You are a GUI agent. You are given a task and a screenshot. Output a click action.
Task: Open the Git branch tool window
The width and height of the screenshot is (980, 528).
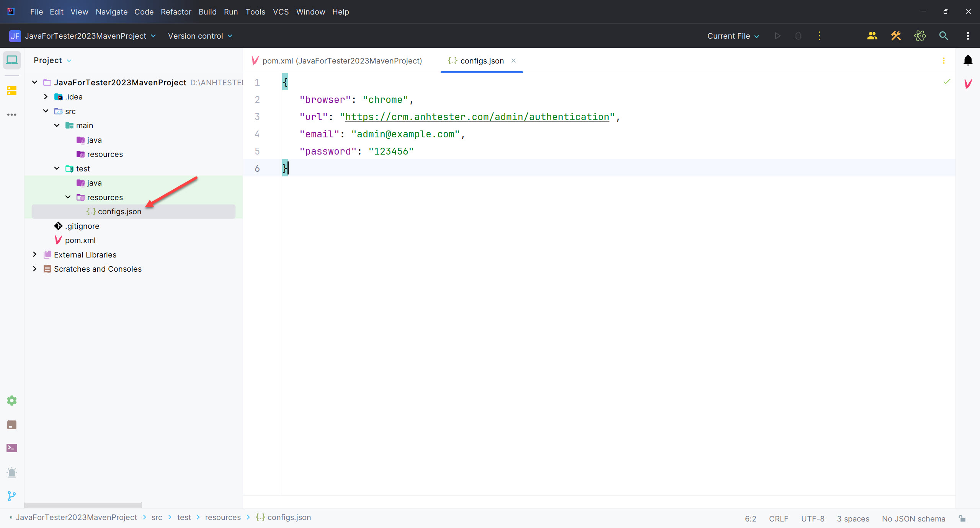pos(12,496)
